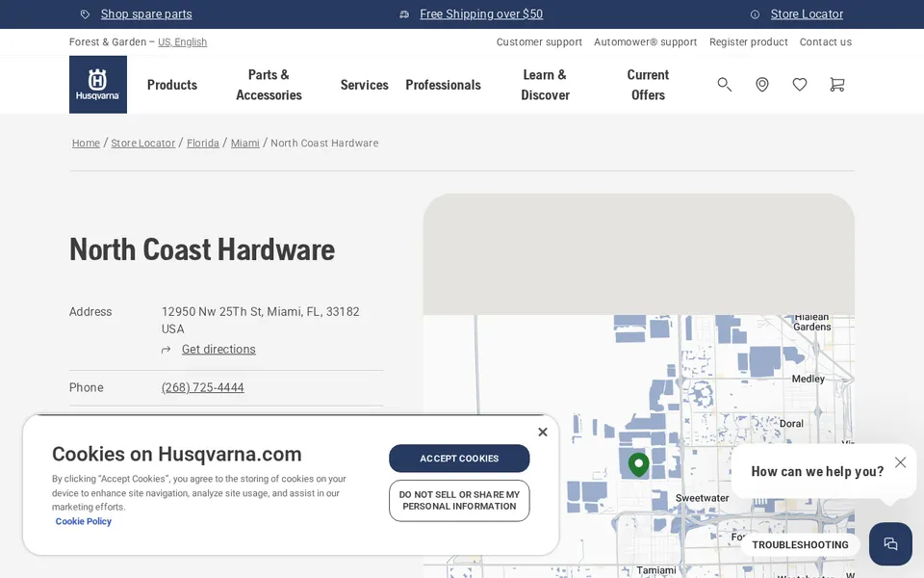The width and height of the screenshot is (924, 578).
Task: Click the Shop spare parts link
Action: pos(146,14)
